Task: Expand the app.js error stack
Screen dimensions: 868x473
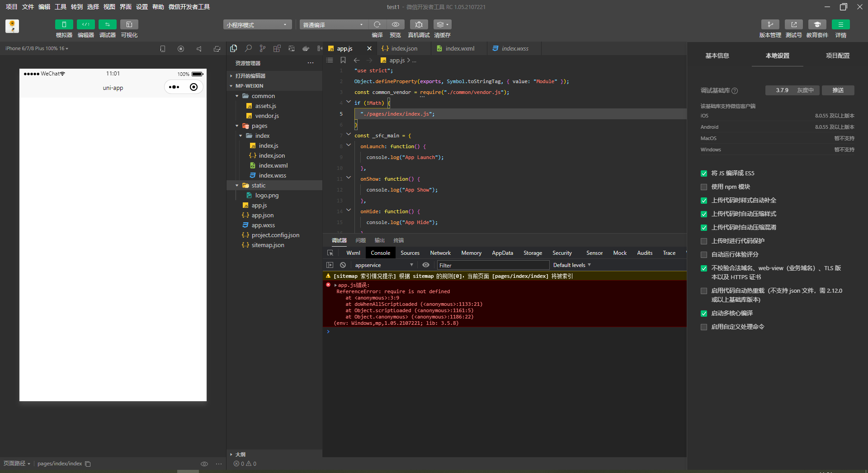Action: [x=335, y=285]
